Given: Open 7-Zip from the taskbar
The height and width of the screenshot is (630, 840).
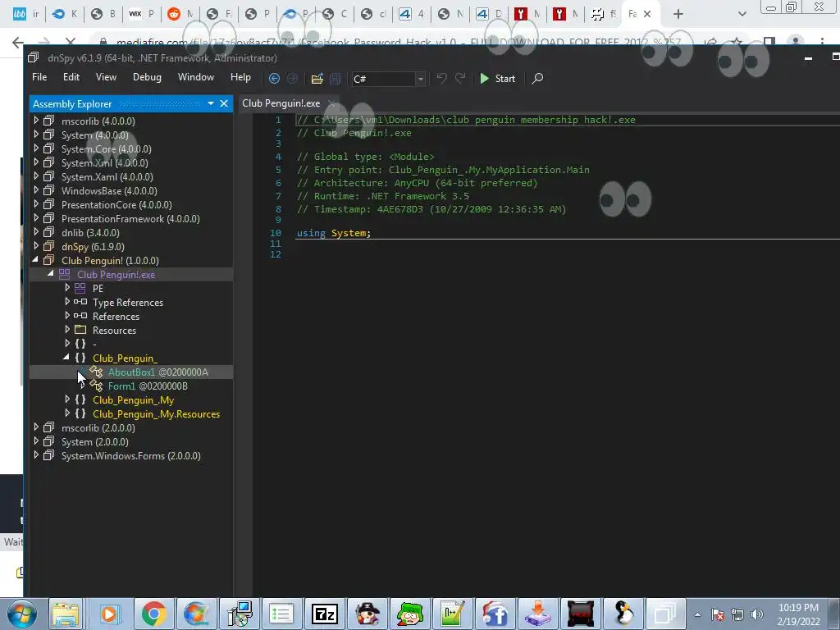Looking at the screenshot, I should pyautogui.click(x=325, y=614).
